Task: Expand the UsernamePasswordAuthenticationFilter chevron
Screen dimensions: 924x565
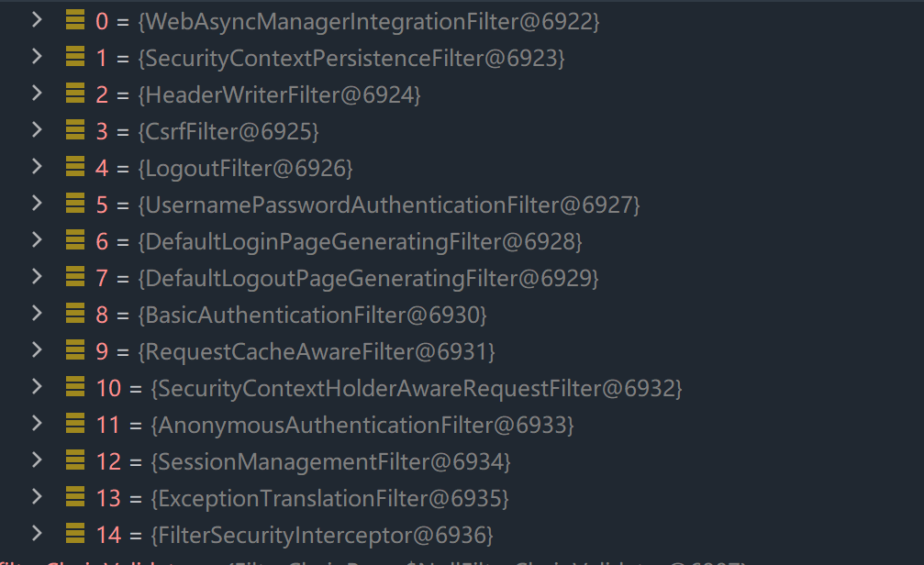Action: (x=37, y=204)
